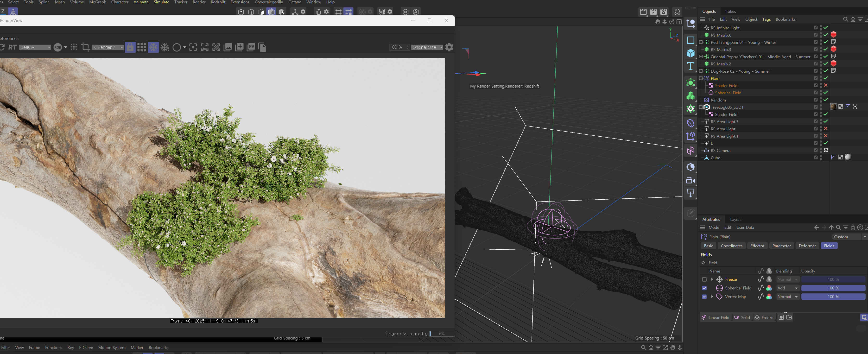Switch to the Deformer tab
868x354 pixels.
point(807,246)
